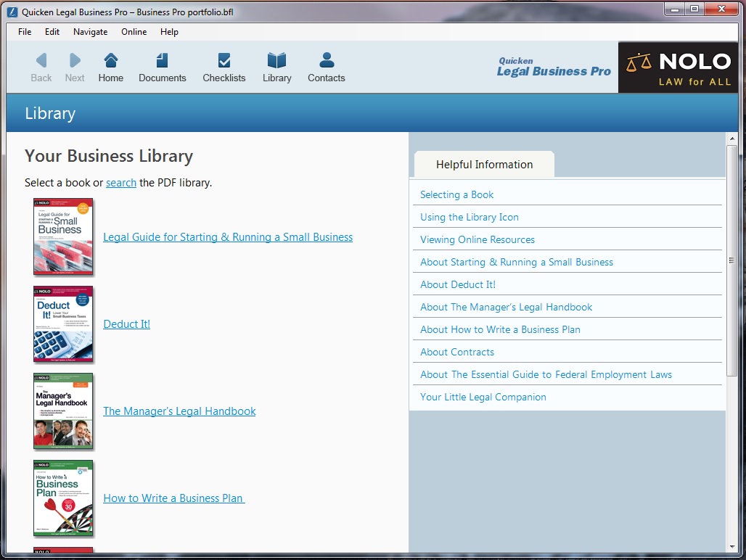Click the Next navigation arrow
This screenshot has width=746, height=560.
[x=74, y=66]
